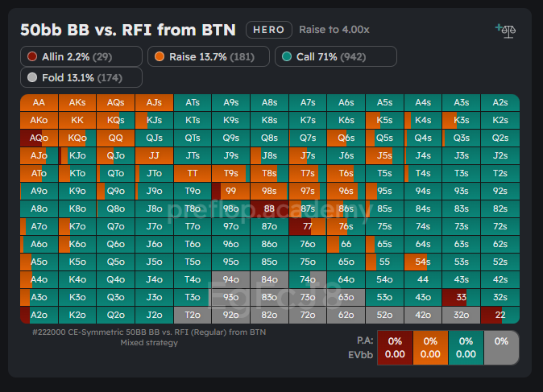Viewport: 543px width, 392px height.
Task: Click the HERO badge button
Action: tap(268, 30)
